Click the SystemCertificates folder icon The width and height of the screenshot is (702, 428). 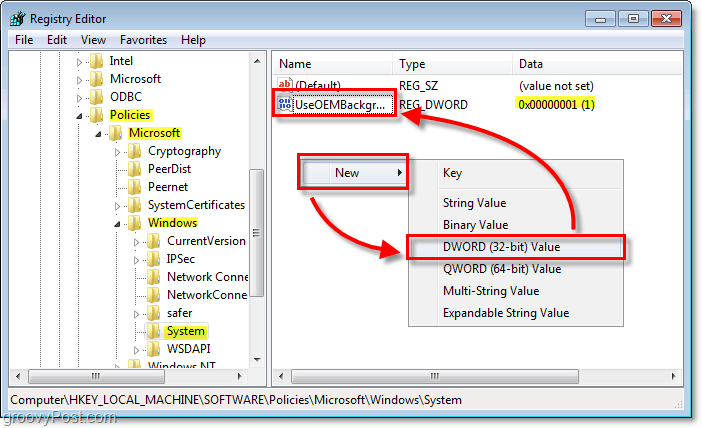134,205
